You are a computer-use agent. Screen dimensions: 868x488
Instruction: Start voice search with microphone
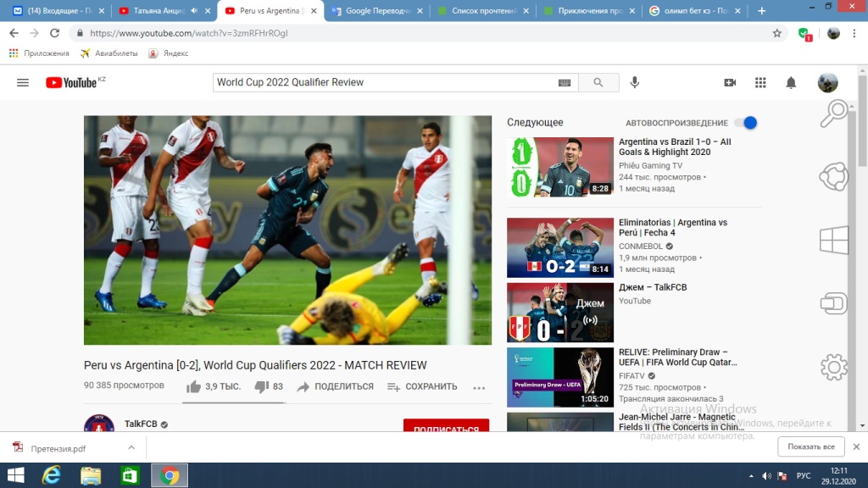(635, 82)
